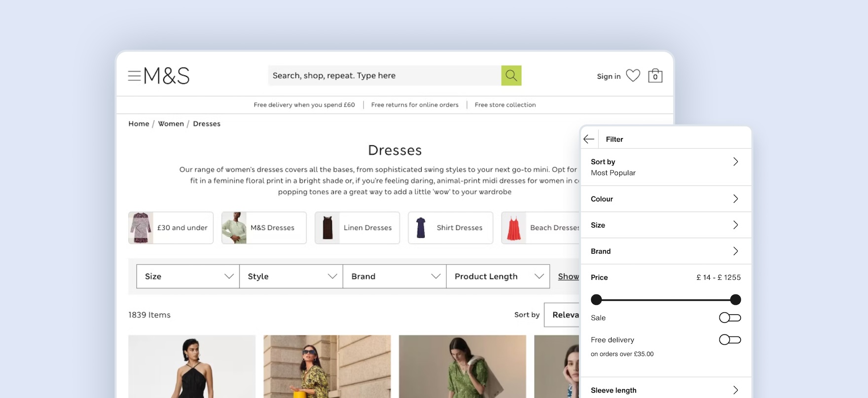Click the Home breadcrumb link
The image size is (868, 398).
tap(139, 124)
